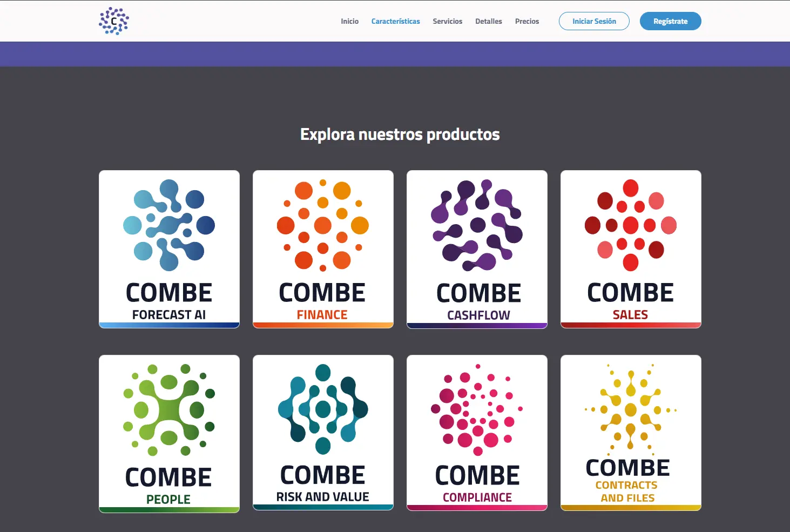Click the pink Combe Compliance icon
790x532 pixels.
[477, 410]
